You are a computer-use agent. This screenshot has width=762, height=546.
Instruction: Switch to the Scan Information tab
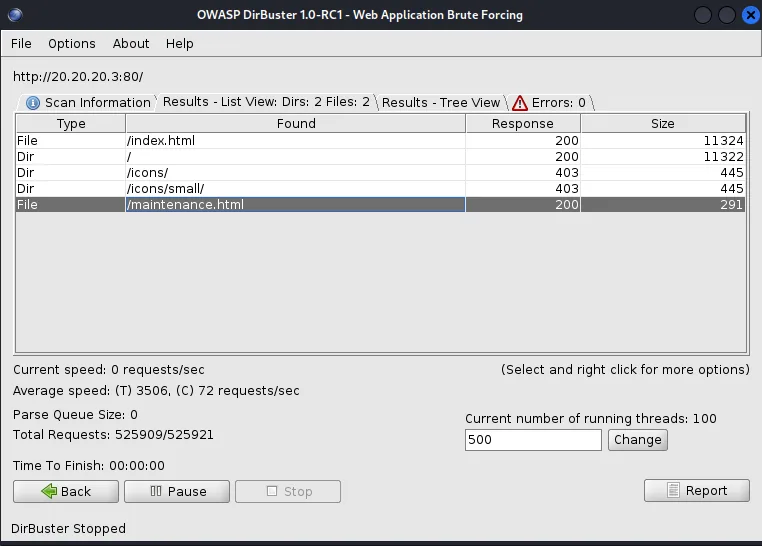[x=88, y=102]
